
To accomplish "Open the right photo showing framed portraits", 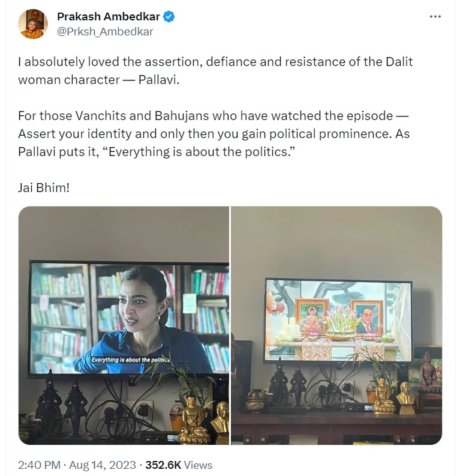I will 336,325.
